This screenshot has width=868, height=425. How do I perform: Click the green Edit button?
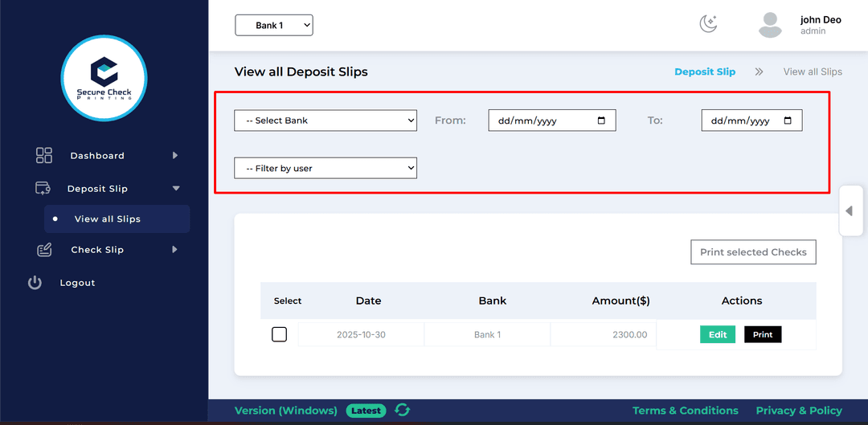tap(717, 334)
